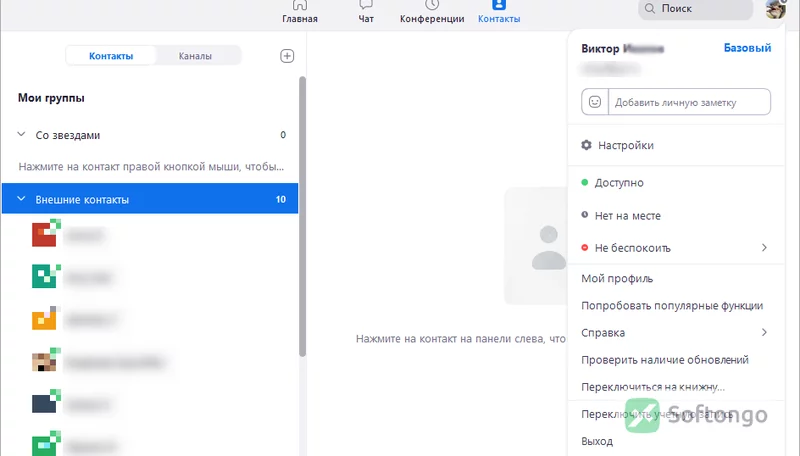This screenshot has width=800, height=456.
Task: Click the smiley emoji icon for personal note
Action: [x=595, y=102]
